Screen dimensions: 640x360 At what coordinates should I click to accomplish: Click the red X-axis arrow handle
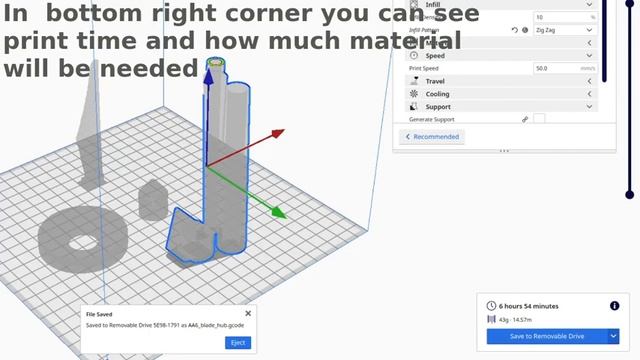[278, 133]
